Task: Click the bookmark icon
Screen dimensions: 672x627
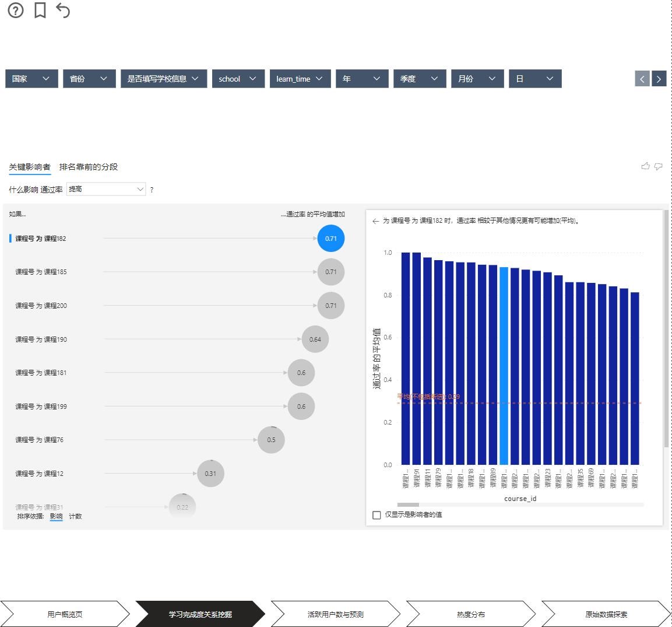Action: pos(40,10)
